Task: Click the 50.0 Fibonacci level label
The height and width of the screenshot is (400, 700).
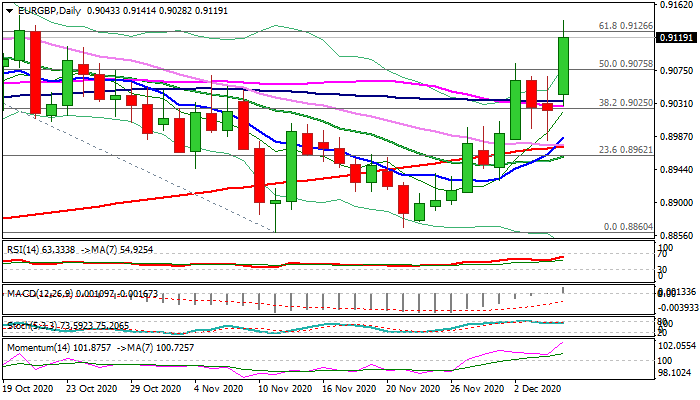Action: coord(625,63)
